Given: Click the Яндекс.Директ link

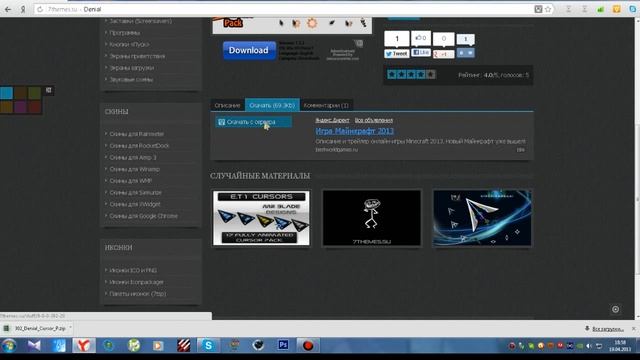Looking at the screenshot, I should coord(332,120).
